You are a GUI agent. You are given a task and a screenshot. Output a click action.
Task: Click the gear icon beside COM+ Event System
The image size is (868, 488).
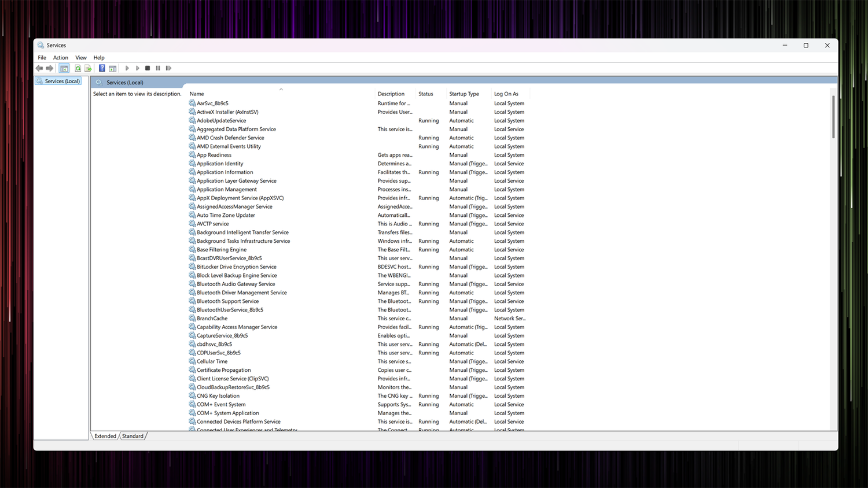192,404
